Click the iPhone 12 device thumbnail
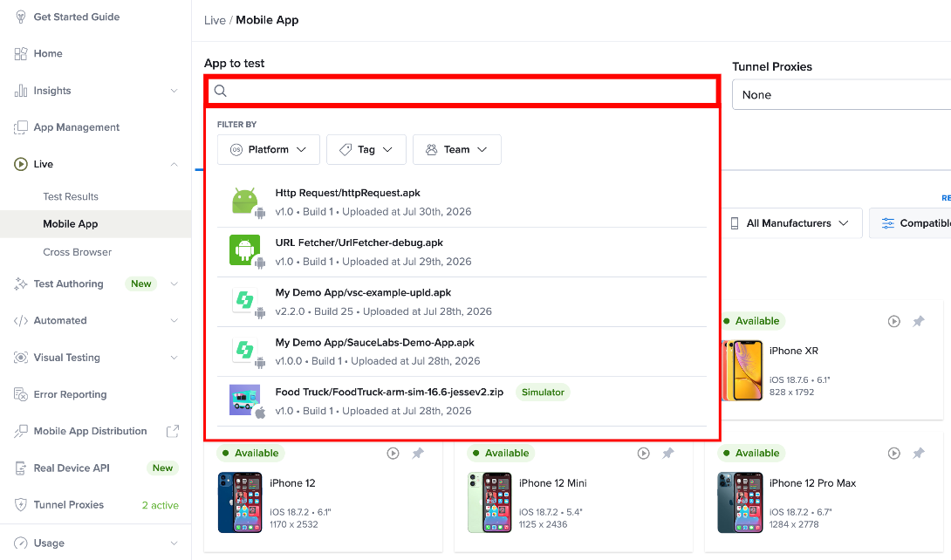The height and width of the screenshot is (560, 951). tap(240, 502)
